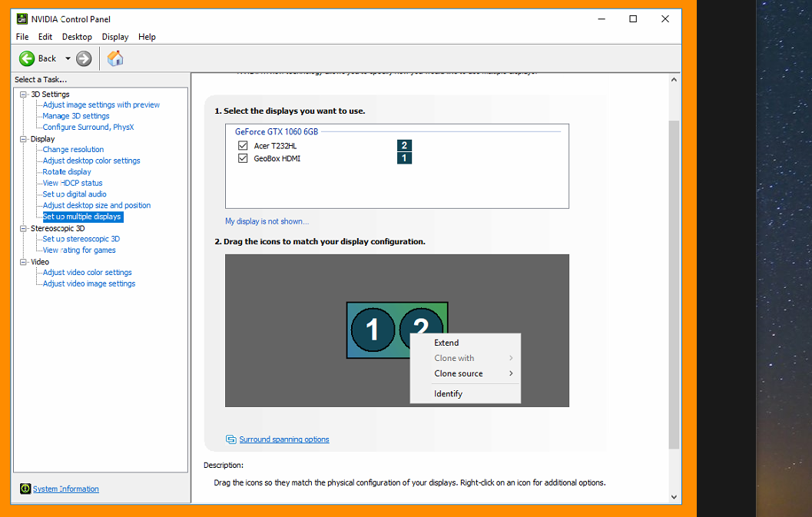Click the NVIDIA logo in title bar
This screenshot has height=517, width=812.
pos(22,19)
